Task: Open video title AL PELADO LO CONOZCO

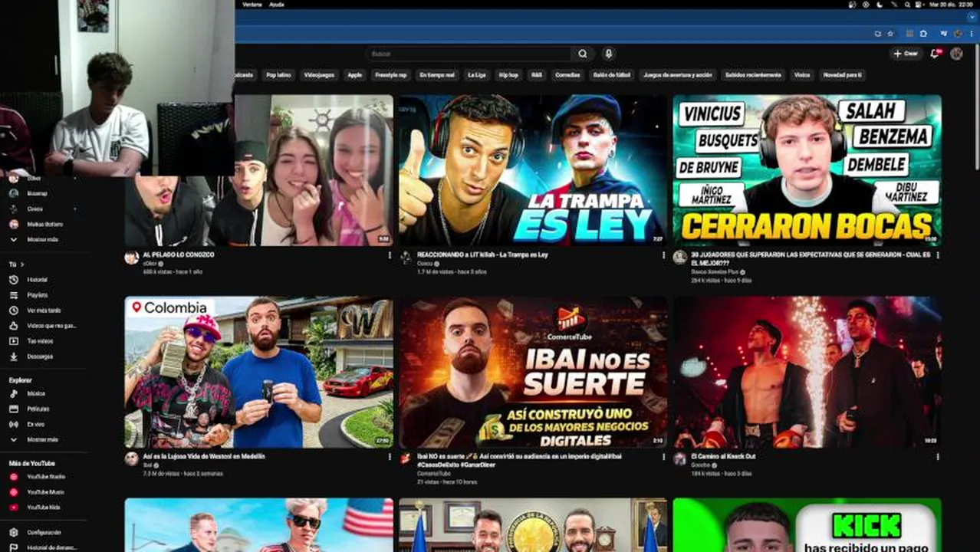Action: tap(179, 255)
